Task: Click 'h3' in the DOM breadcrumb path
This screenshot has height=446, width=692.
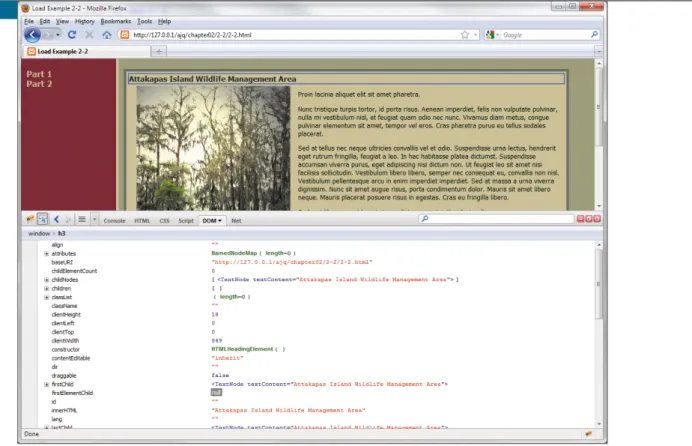Action: tap(61, 233)
